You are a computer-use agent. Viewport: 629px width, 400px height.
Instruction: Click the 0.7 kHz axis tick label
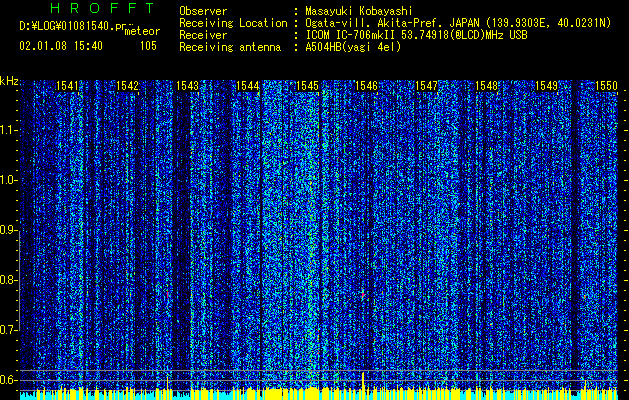click(x=8, y=330)
